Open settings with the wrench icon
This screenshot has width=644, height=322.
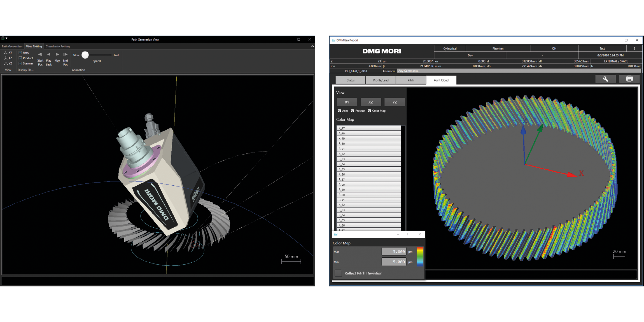pos(605,79)
